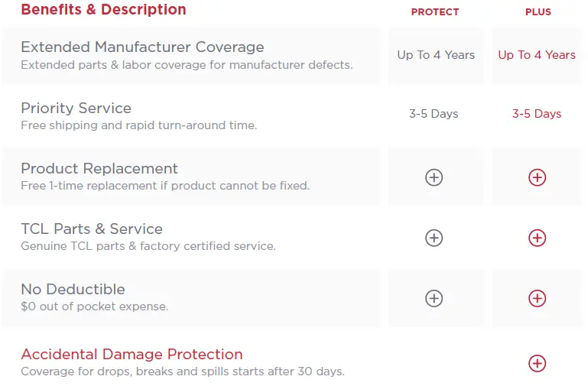Select the PLUS plan column header
This screenshot has height=386, width=588.
[538, 11]
